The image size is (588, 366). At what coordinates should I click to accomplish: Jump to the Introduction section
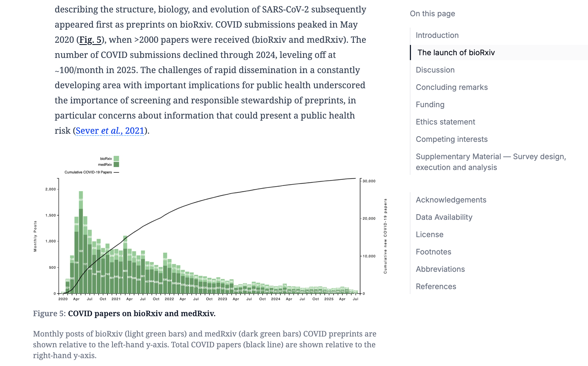[x=437, y=35]
